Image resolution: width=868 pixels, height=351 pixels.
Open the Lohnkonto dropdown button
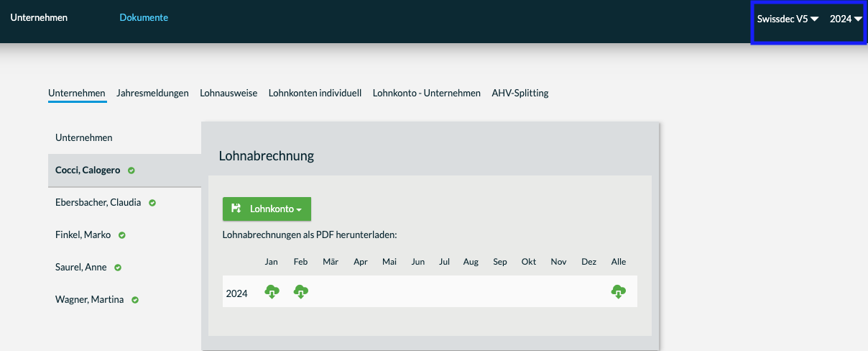click(267, 209)
